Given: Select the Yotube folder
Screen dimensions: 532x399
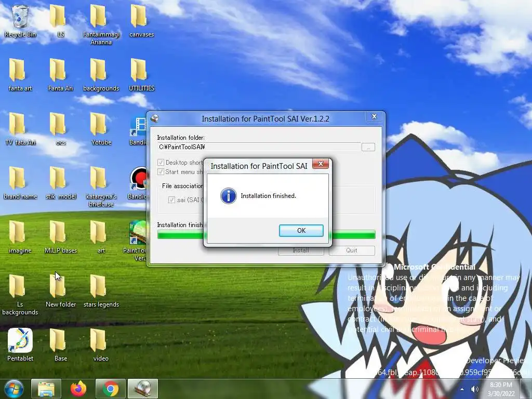Looking at the screenshot, I should click(x=101, y=129).
